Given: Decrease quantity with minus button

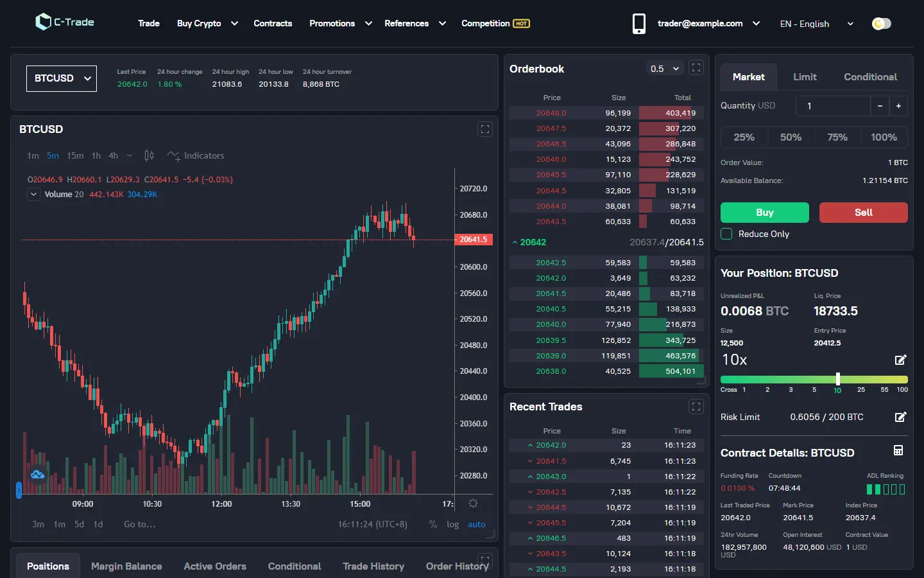Looking at the screenshot, I should click(880, 106).
